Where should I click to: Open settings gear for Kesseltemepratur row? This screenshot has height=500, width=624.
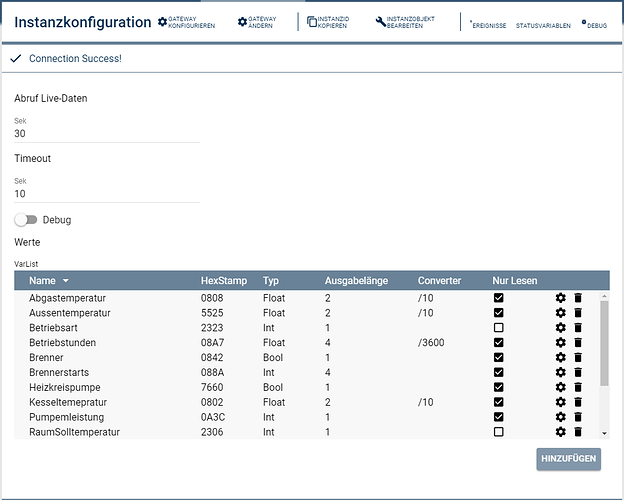560,402
